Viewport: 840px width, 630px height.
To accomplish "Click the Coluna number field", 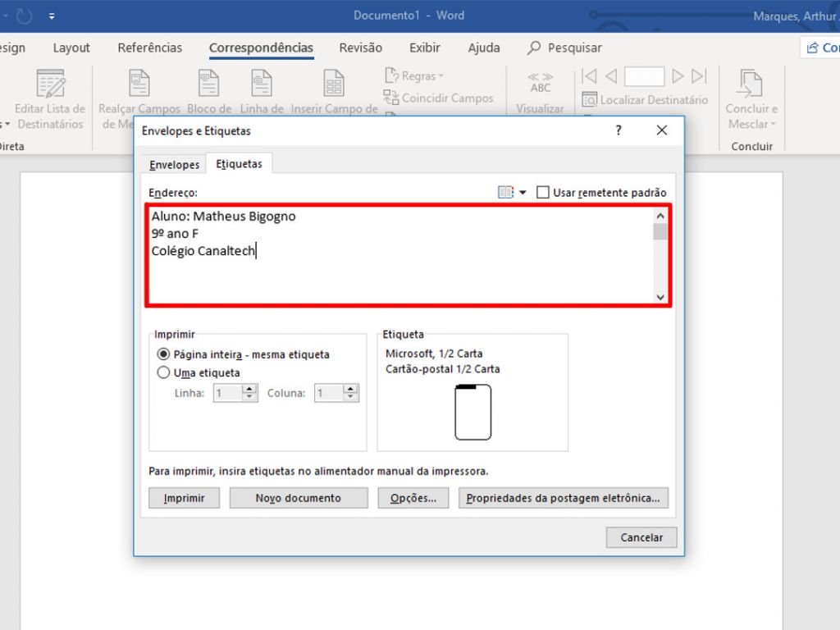I will point(328,393).
